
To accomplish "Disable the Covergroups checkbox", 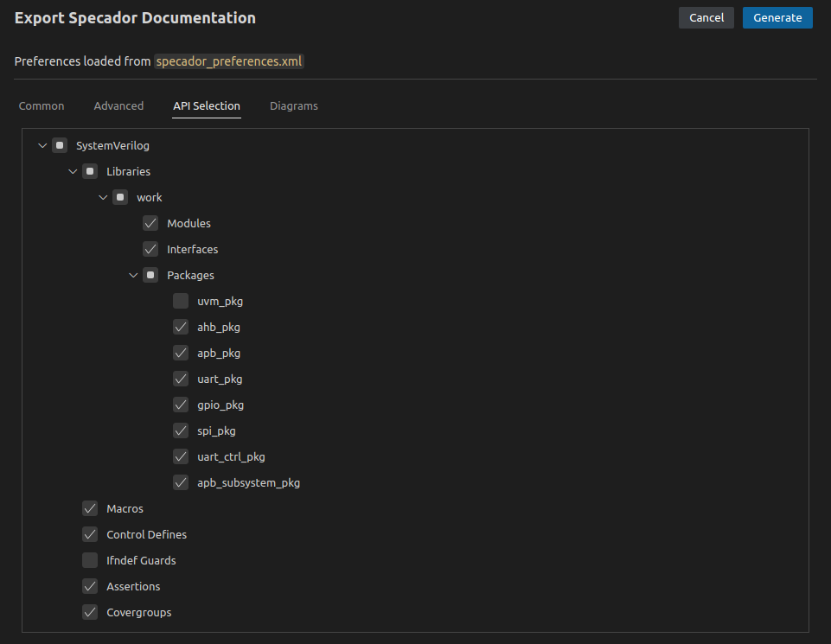I will tap(89, 612).
